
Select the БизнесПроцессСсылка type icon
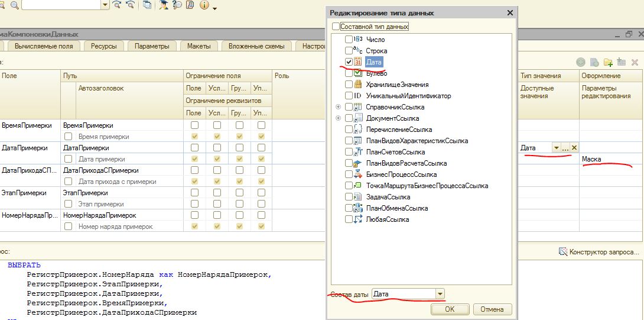pos(357,174)
